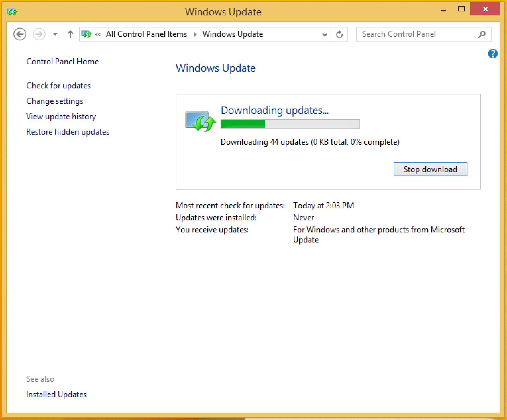Click the Windows Update icon in address bar

[87, 34]
